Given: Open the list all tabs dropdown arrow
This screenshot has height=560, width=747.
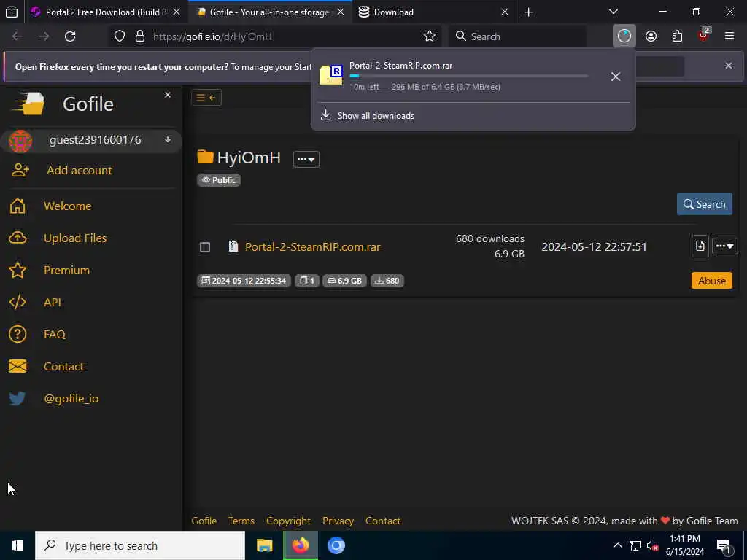Looking at the screenshot, I should (613, 12).
